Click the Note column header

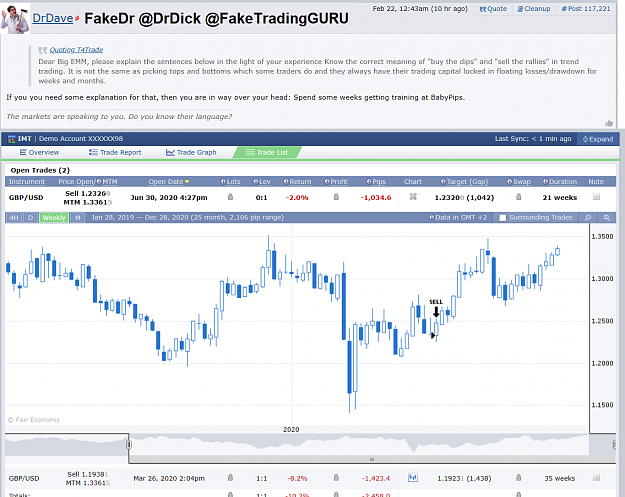596,182
